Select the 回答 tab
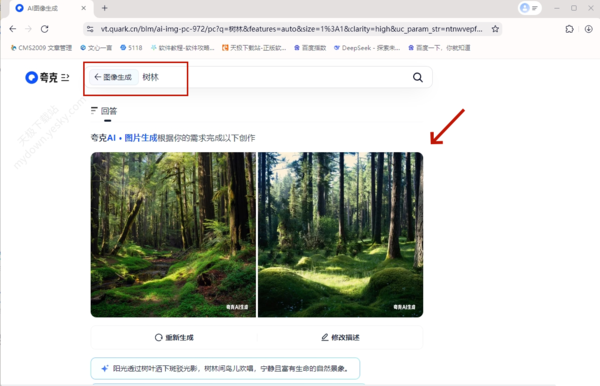This screenshot has width=600, height=386. [x=104, y=111]
